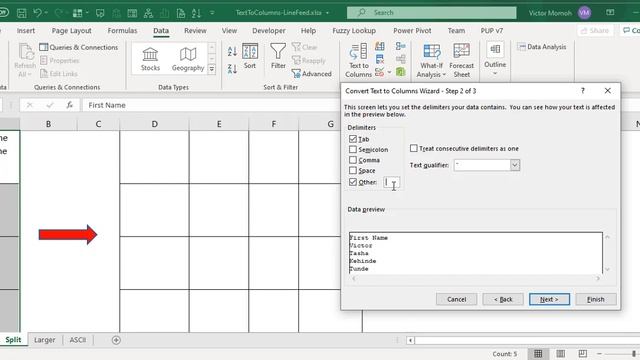Click the Remove Duplicates icon

point(380,60)
